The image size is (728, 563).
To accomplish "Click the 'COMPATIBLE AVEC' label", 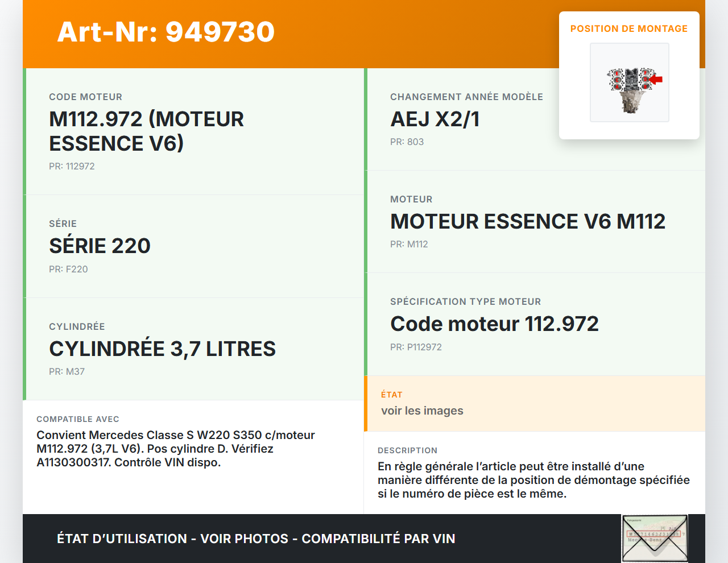I will (78, 419).
